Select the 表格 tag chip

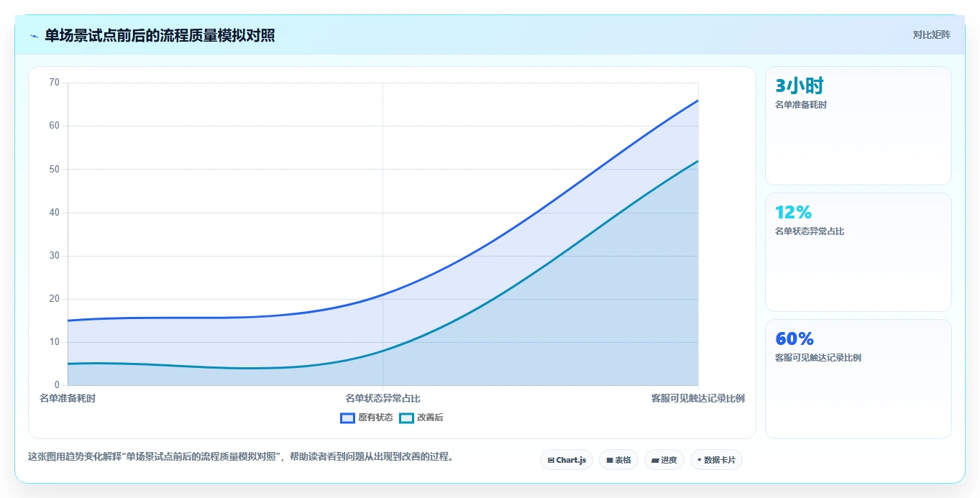tap(619, 460)
